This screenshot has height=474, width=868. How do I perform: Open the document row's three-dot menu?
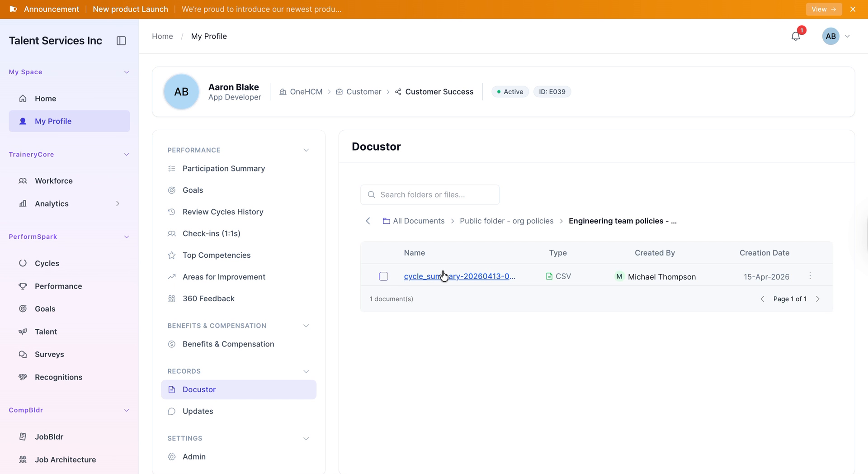click(x=810, y=276)
